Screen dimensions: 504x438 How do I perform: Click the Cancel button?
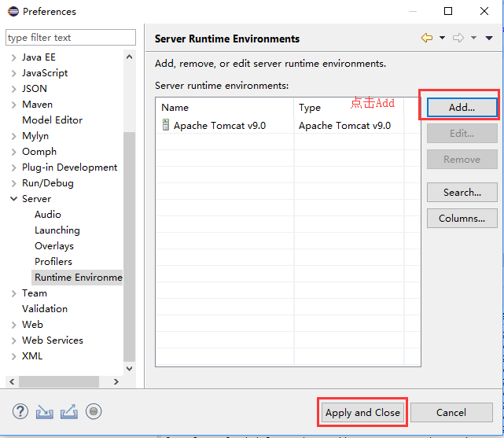[451, 412]
